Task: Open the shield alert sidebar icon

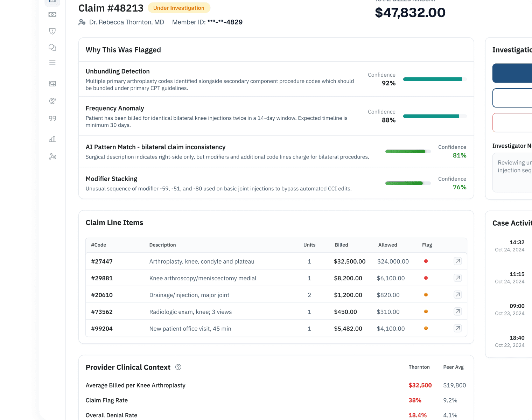Action: (52, 31)
